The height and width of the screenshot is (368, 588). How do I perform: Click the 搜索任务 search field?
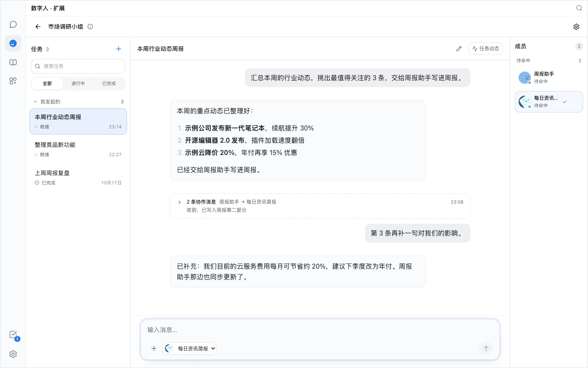(78, 66)
